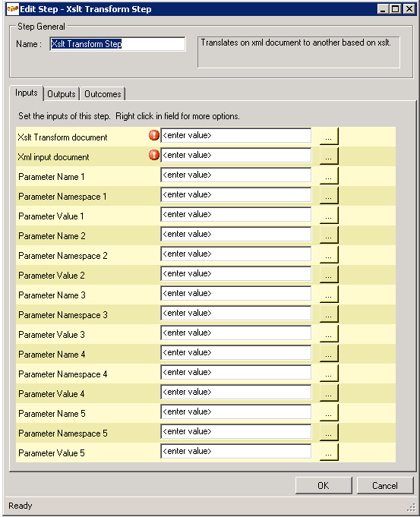Click the error icon next to Xml input document
Viewport: 420px width, 517px height.
(x=154, y=155)
